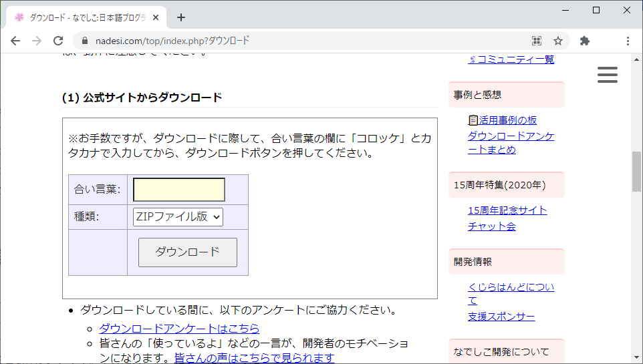Click the 15周年特集(2020年) sidebar header

click(507, 185)
